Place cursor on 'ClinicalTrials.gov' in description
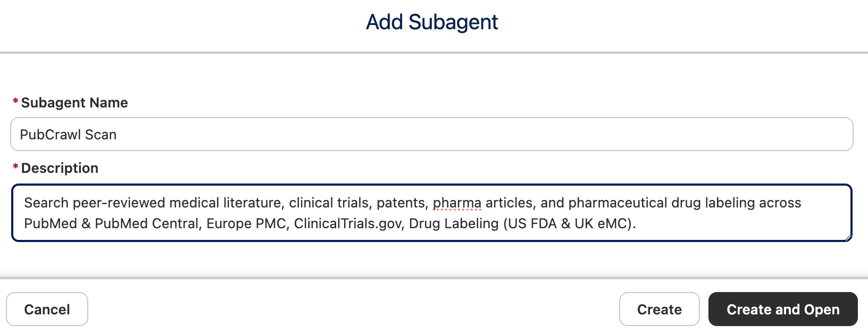Viewport: 868px width, 333px height. (x=348, y=223)
